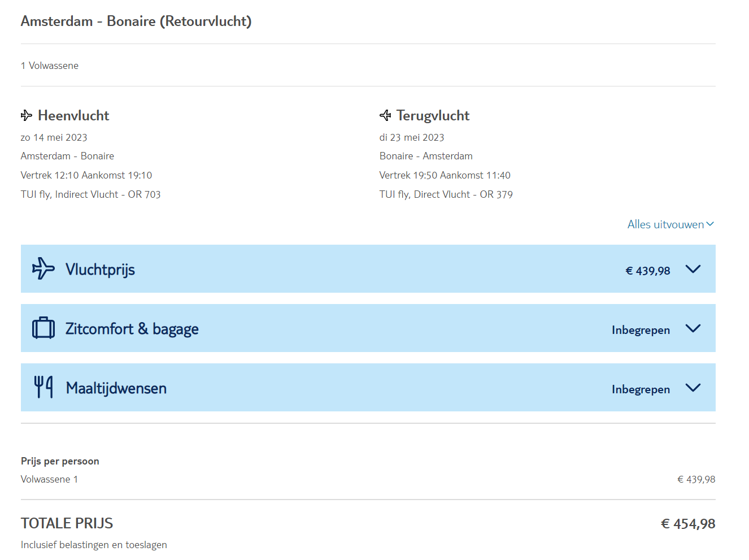
Task: Open the Maaltijdwensen title
Action: (x=116, y=388)
